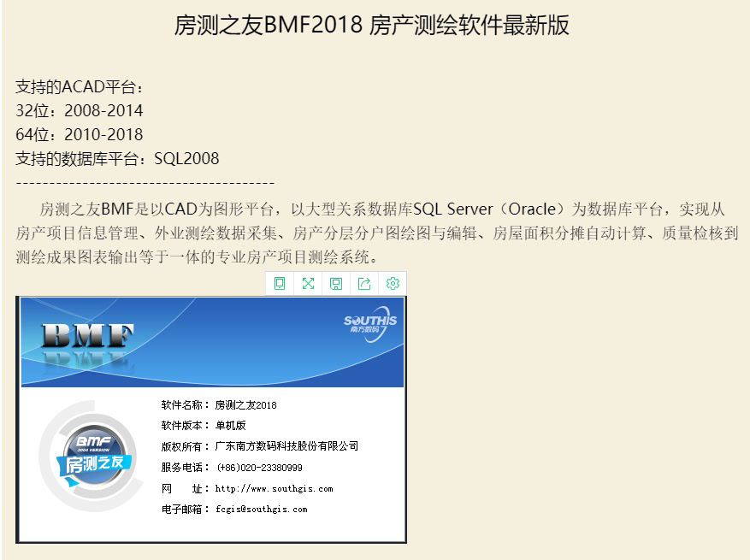Click the page title 房测之友BMF2018 房产测绘软件最新版
Image resolution: width=750 pixels, height=560 pixels.
click(371, 25)
